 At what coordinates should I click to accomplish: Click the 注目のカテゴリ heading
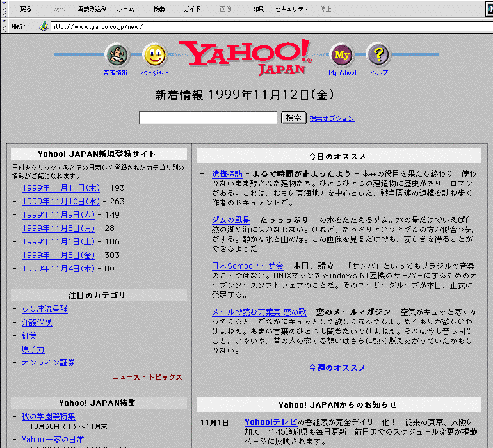[x=97, y=295]
